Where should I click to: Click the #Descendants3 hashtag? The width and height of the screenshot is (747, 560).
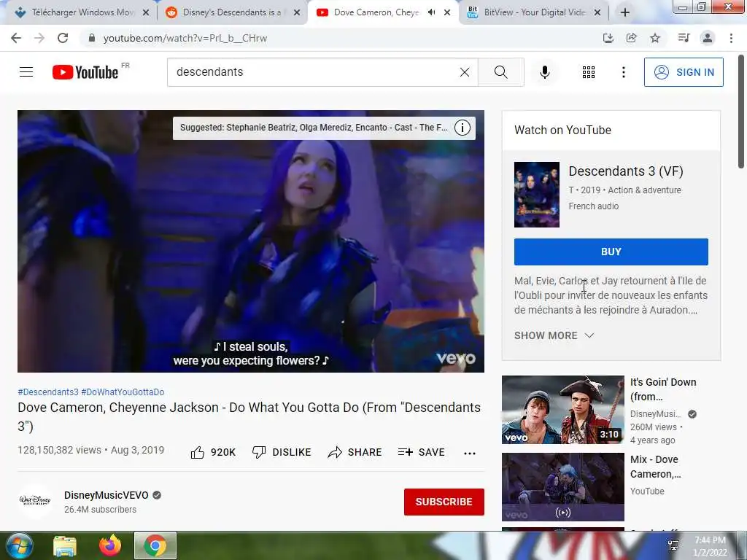(x=48, y=392)
